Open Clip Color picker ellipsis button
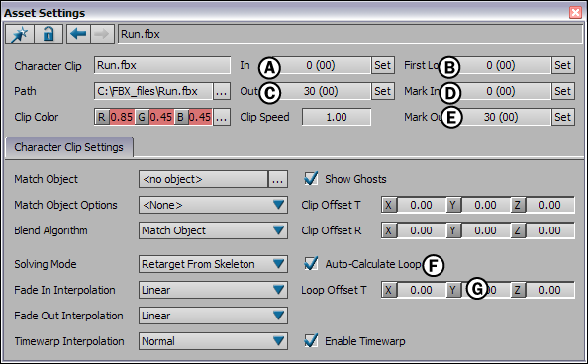This screenshot has height=364, width=588. [222, 117]
